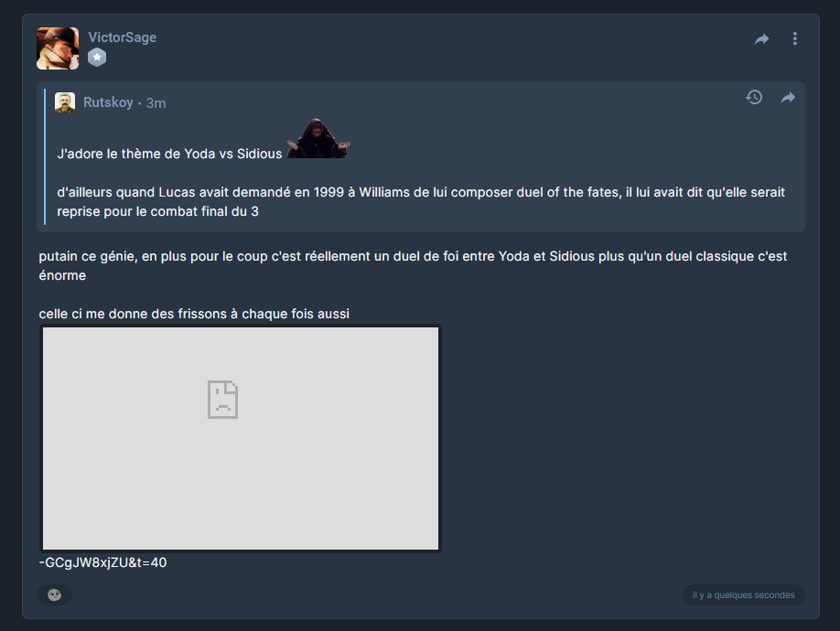Open the VictorSage username link
Viewport: 840px width, 631px height.
click(x=122, y=37)
